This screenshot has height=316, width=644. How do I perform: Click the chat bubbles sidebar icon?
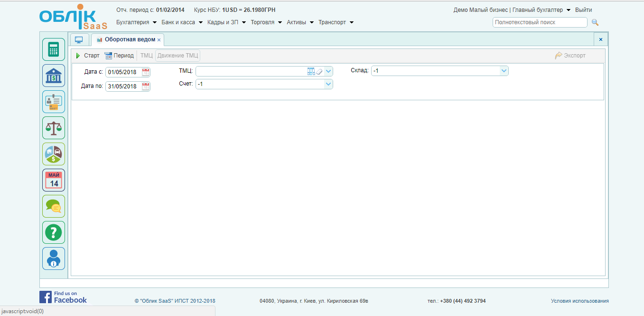pos(54,206)
